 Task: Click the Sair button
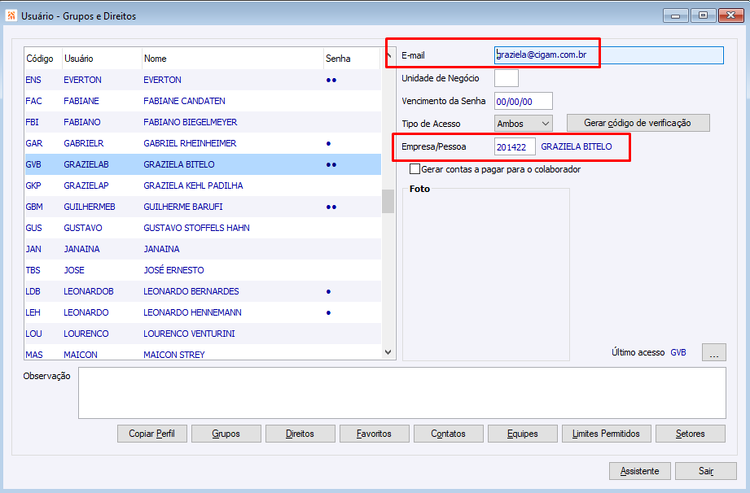(x=706, y=471)
